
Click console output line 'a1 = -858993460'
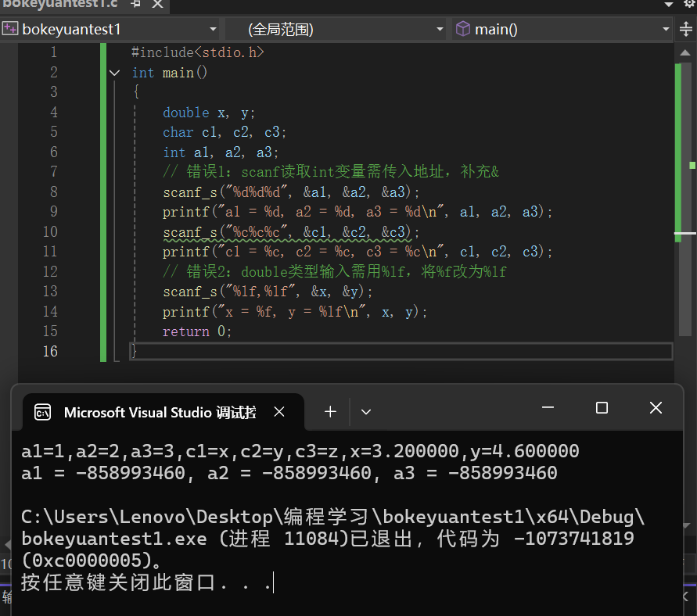(x=289, y=473)
